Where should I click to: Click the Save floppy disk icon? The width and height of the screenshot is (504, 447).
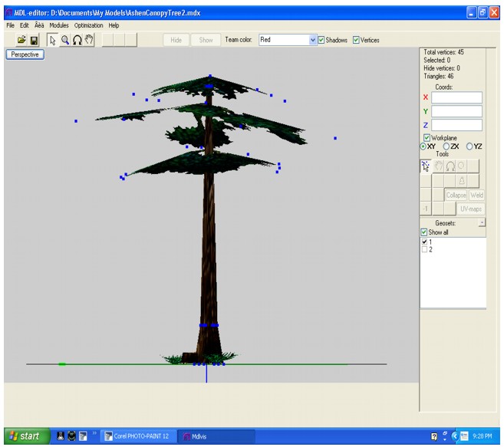click(35, 40)
